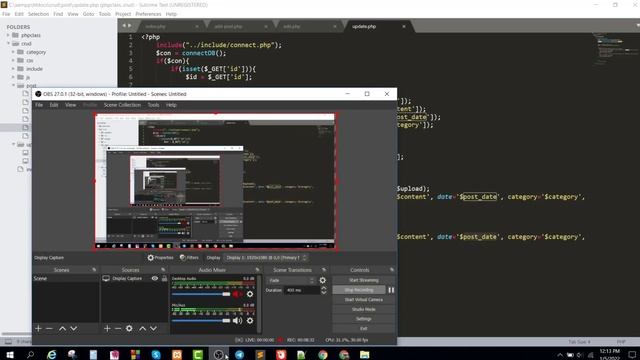The width and height of the screenshot is (640, 360).
Task: Click Start Virtual Camera button
Action: 363,300
